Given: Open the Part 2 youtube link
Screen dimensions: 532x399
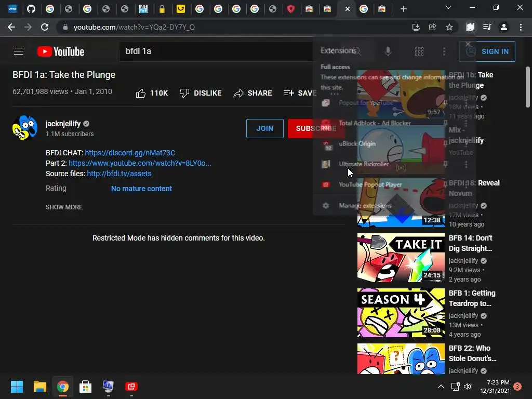Looking at the screenshot, I should click(x=140, y=163).
